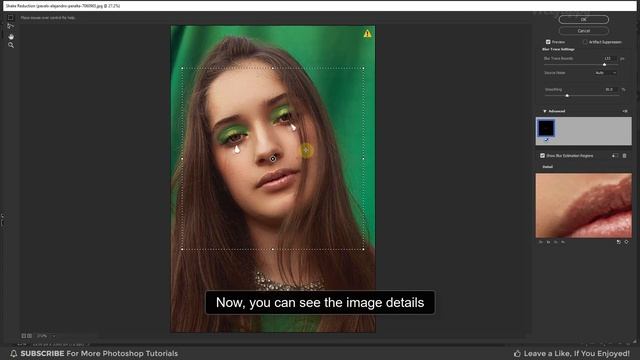Delete blur trace with trash icon

(x=624, y=156)
